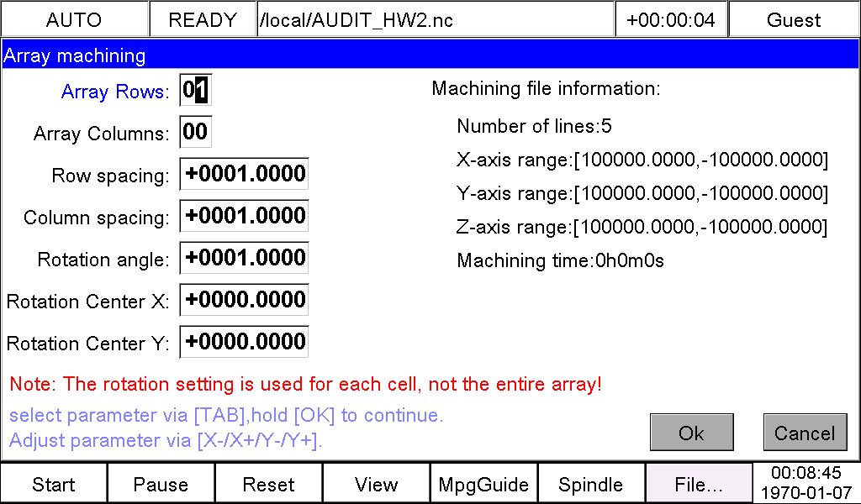This screenshot has height=504, width=861.
Task: Click the +00:00:04 elapsed time display
Action: coord(671,20)
